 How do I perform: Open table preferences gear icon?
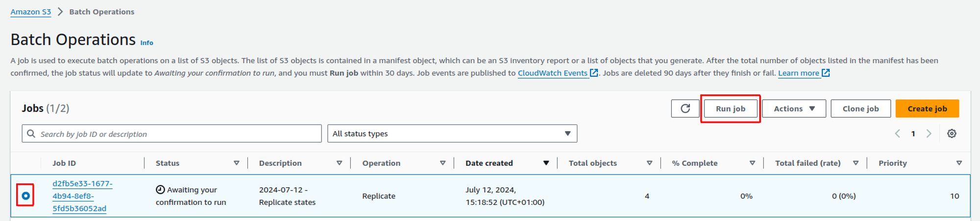pos(952,133)
